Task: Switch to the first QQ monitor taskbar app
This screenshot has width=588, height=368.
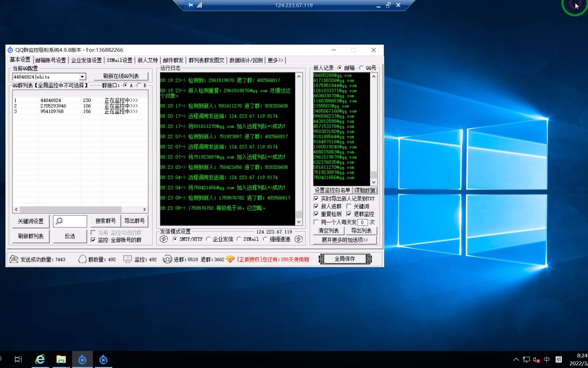Action: coord(82,359)
